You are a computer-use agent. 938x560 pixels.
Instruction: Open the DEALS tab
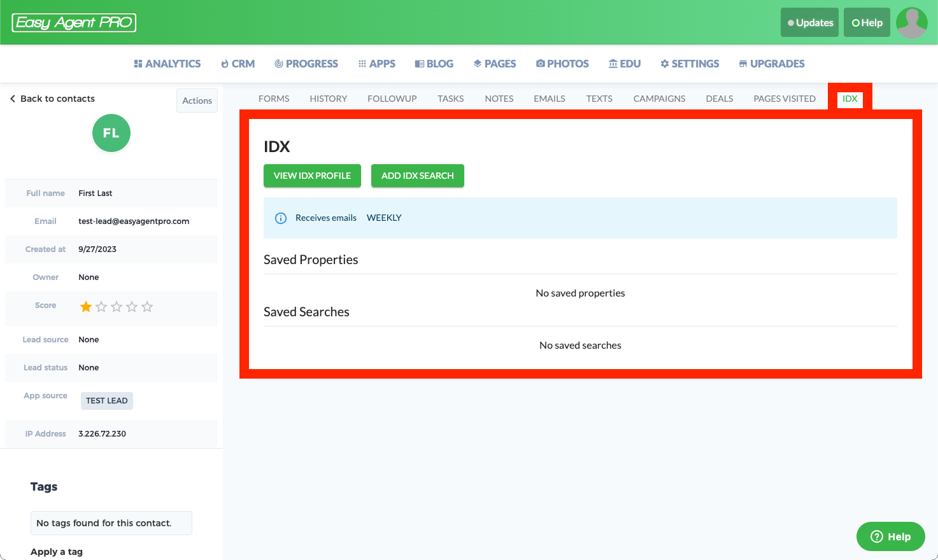(x=720, y=99)
